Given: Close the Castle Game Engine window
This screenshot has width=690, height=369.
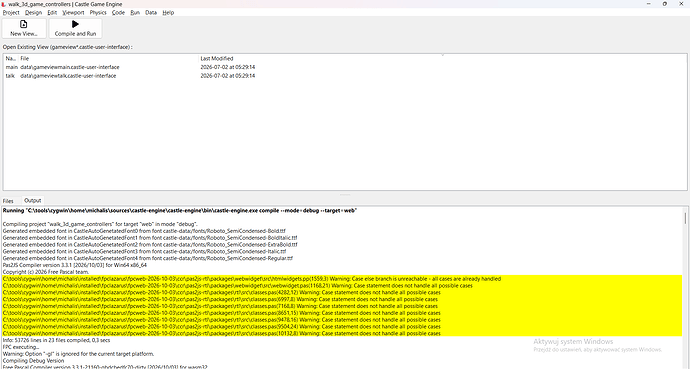Looking at the screenshot, I should click(x=681, y=4).
